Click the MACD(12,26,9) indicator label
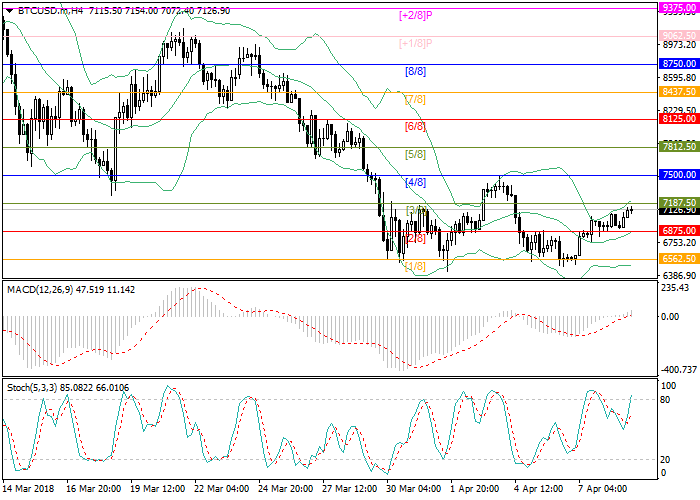The image size is (700, 500). pyautogui.click(x=35, y=290)
